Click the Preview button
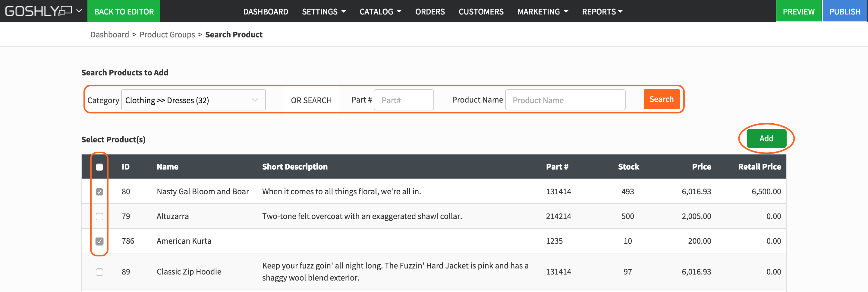This screenshot has height=292, width=868. click(798, 11)
